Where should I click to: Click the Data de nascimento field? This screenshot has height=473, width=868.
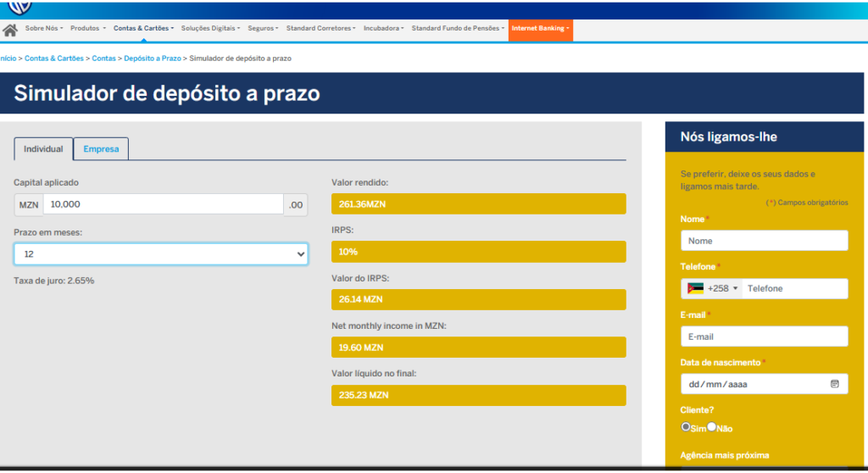(x=764, y=384)
